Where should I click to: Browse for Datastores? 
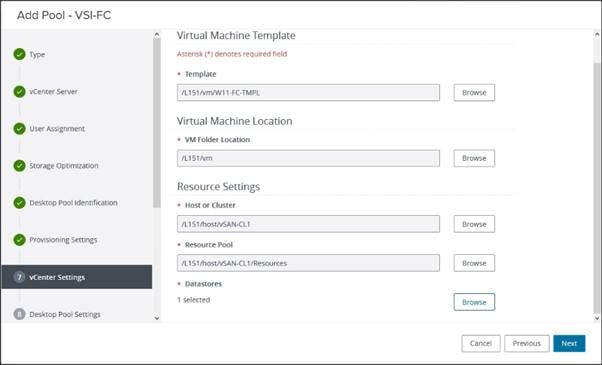(x=474, y=302)
